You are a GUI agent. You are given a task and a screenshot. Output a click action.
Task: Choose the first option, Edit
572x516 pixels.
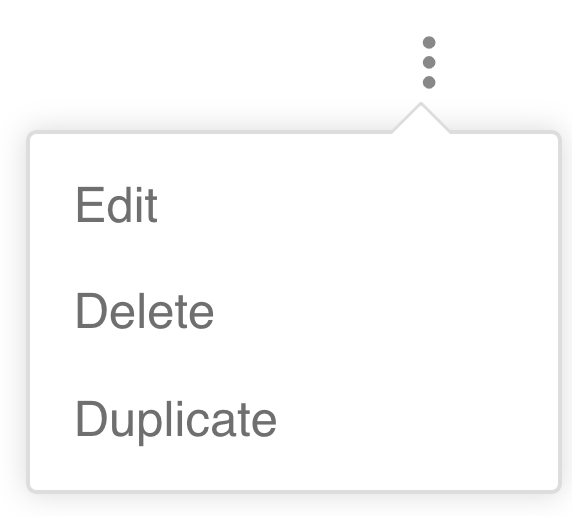point(117,204)
